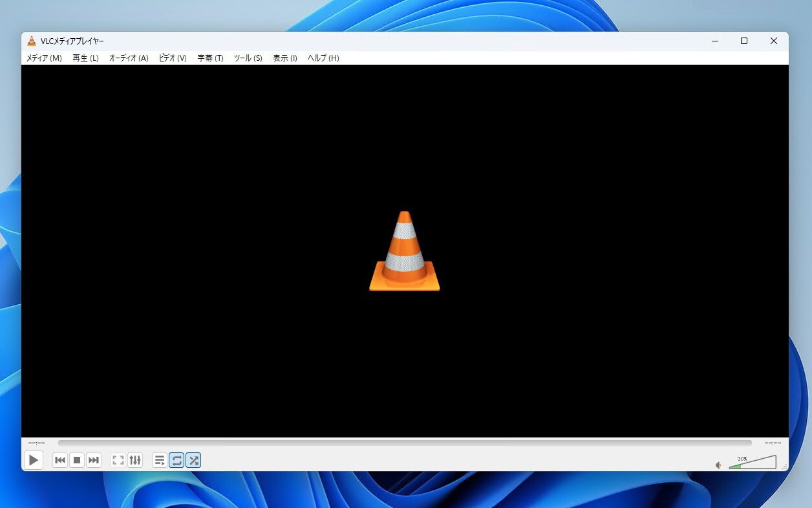Start playback with the Play button
The height and width of the screenshot is (508, 812).
click(34, 460)
